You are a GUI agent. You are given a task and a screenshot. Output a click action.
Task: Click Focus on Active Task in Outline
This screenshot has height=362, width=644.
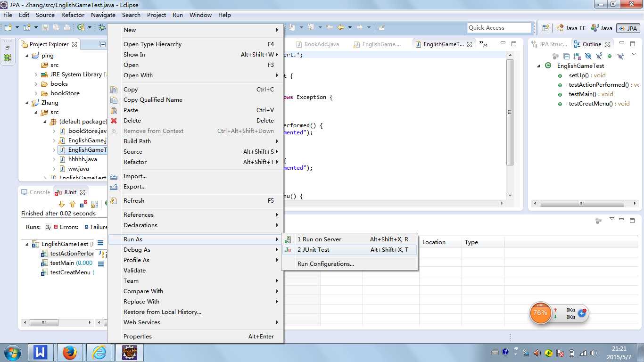[x=555, y=56]
